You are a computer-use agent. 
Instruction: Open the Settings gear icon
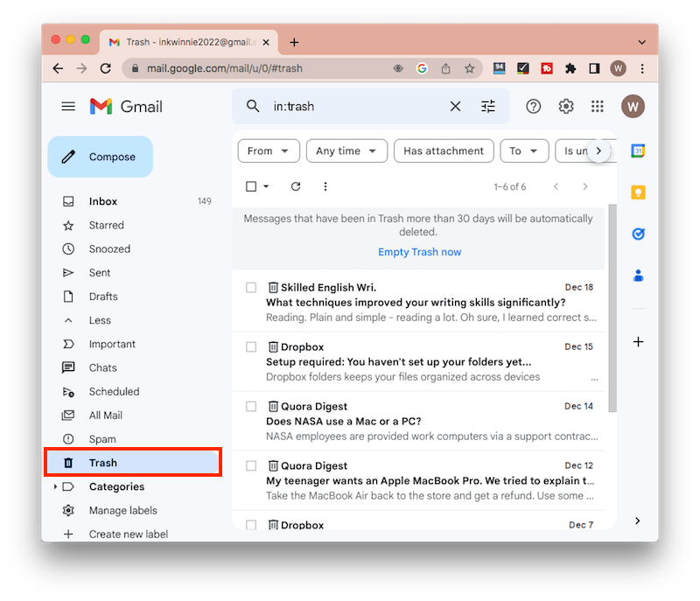565,106
